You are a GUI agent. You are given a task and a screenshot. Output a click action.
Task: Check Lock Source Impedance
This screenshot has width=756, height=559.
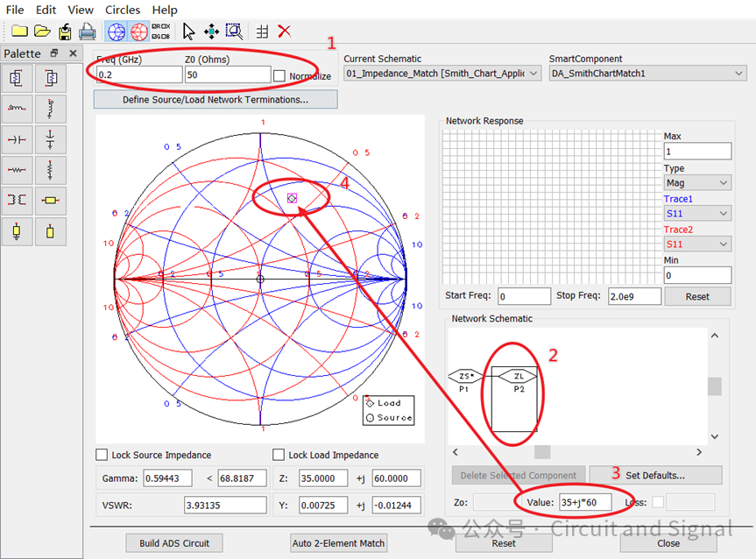(x=102, y=455)
